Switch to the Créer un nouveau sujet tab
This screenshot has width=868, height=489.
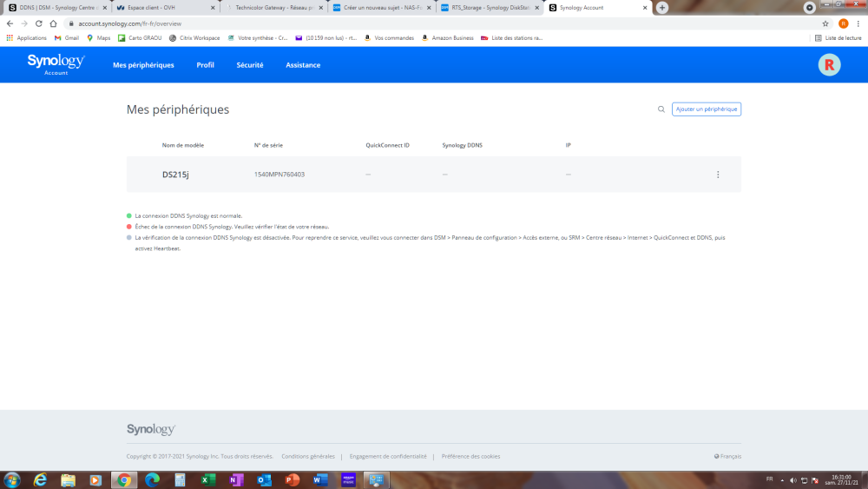[382, 8]
